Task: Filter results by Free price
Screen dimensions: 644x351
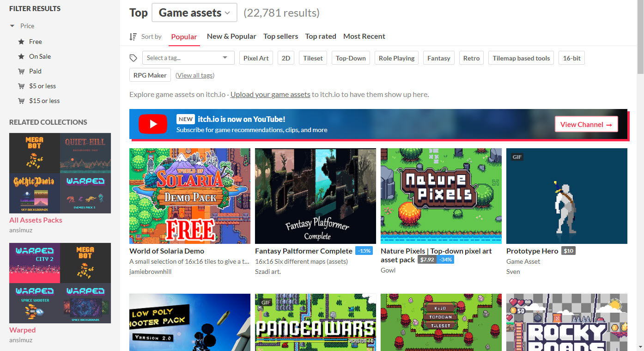Action: tap(36, 42)
